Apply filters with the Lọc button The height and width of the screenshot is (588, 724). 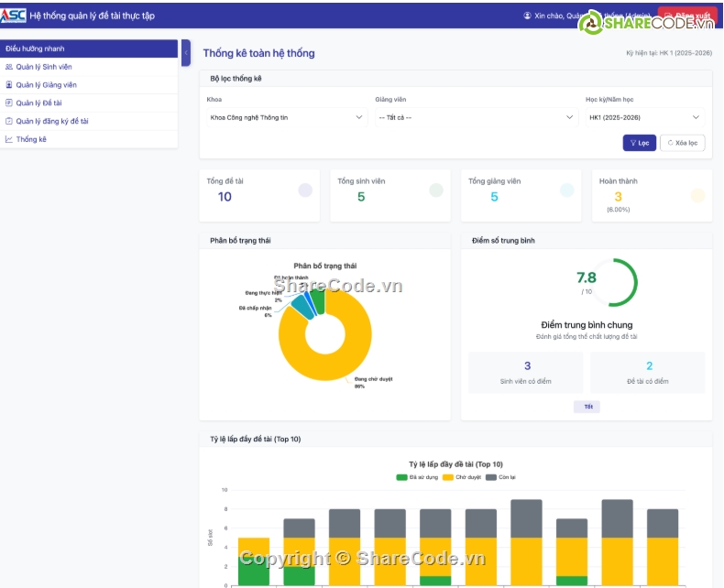[x=639, y=143]
